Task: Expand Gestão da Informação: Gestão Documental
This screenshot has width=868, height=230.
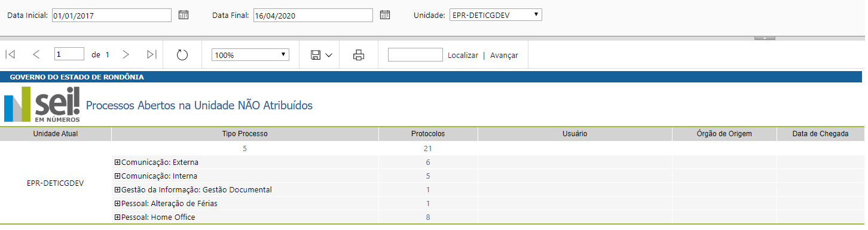Action: pyautogui.click(x=117, y=190)
